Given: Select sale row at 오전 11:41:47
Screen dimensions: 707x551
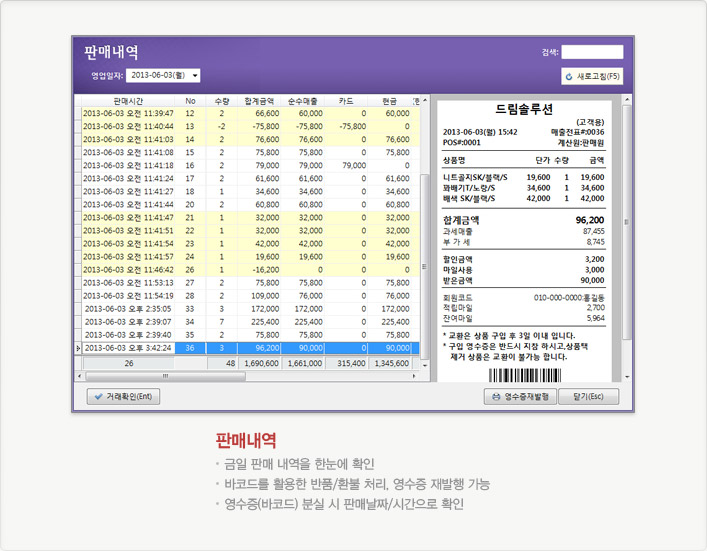Looking at the screenshot, I should tap(247, 218).
